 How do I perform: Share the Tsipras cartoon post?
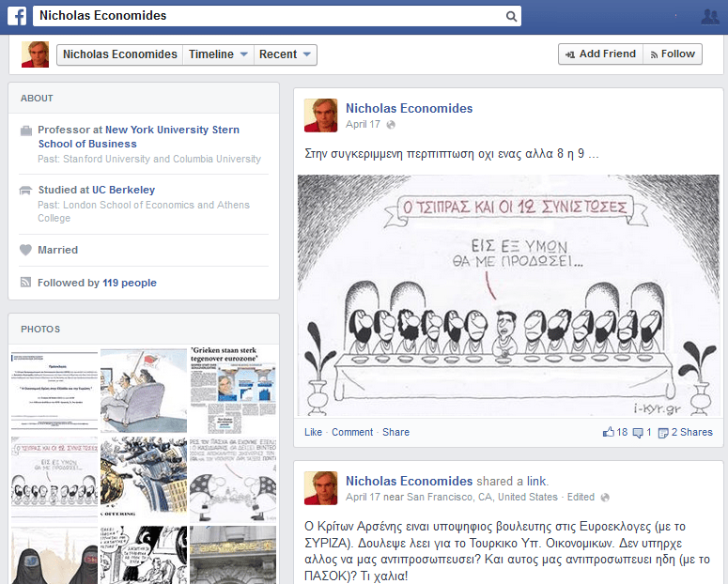396,432
